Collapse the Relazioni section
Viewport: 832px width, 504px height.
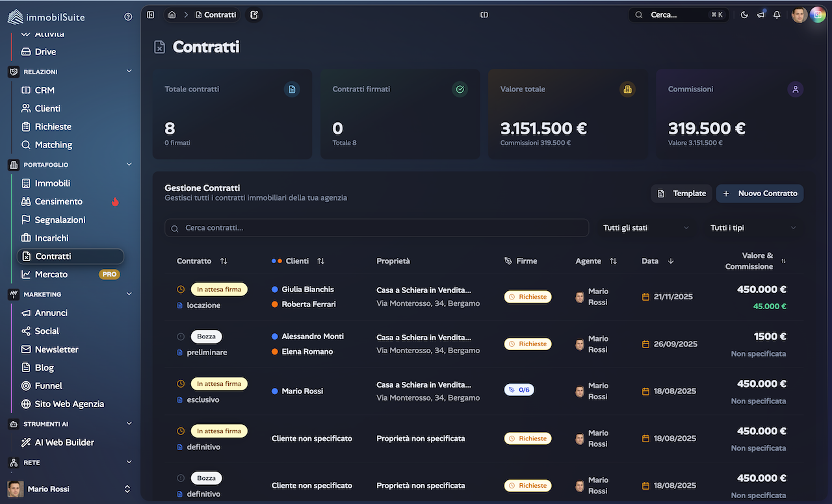129,71
